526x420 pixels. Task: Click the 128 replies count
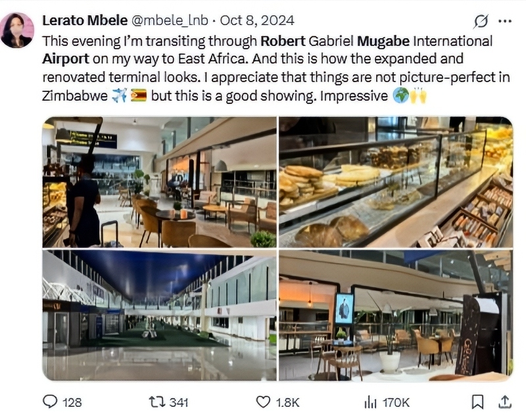(71, 402)
